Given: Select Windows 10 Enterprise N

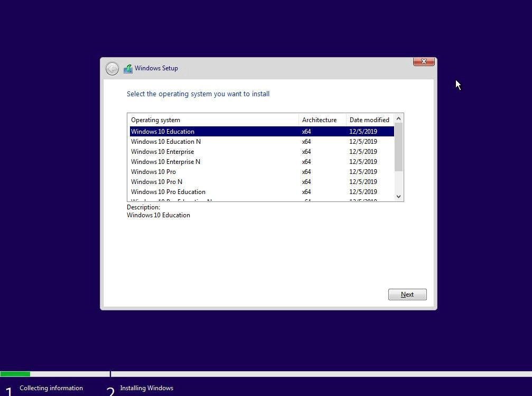Looking at the screenshot, I should point(262,162).
